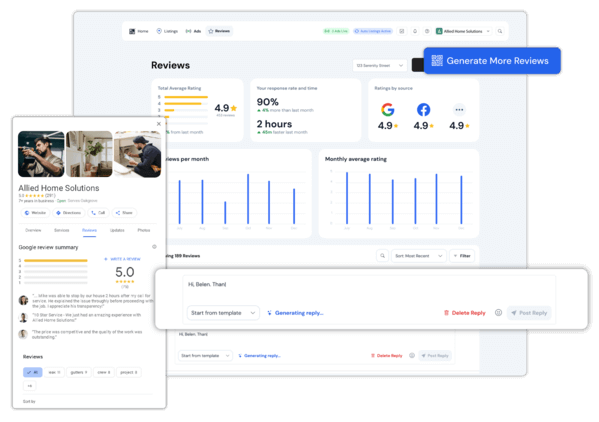This screenshot has height=422, width=599.
Task: Open the inbox icon in header
Action: point(402,31)
